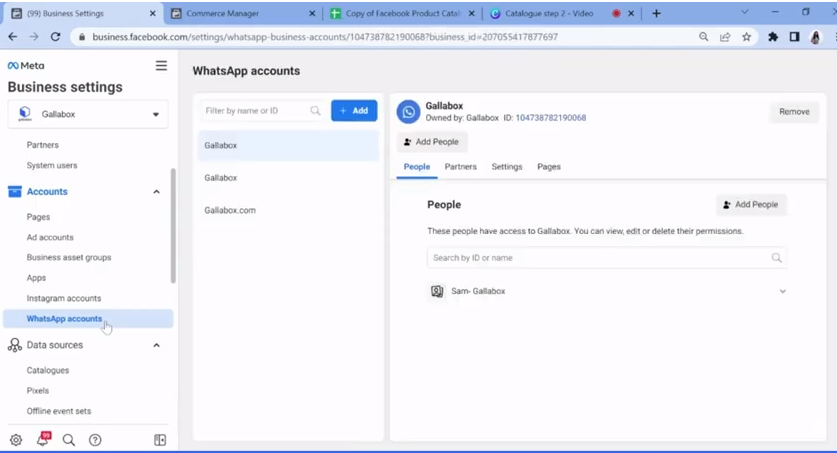Image resolution: width=837 pixels, height=453 pixels.
Task: Switch to the People tab
Action: pyautogui.click(x=417, y=166)
